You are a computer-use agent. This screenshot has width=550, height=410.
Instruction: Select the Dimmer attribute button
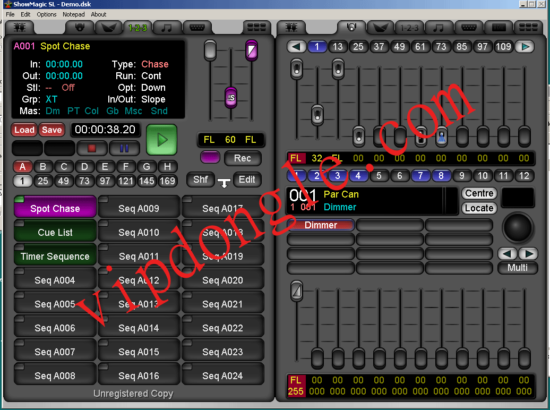pyautogui.click(x=321, y=225)
